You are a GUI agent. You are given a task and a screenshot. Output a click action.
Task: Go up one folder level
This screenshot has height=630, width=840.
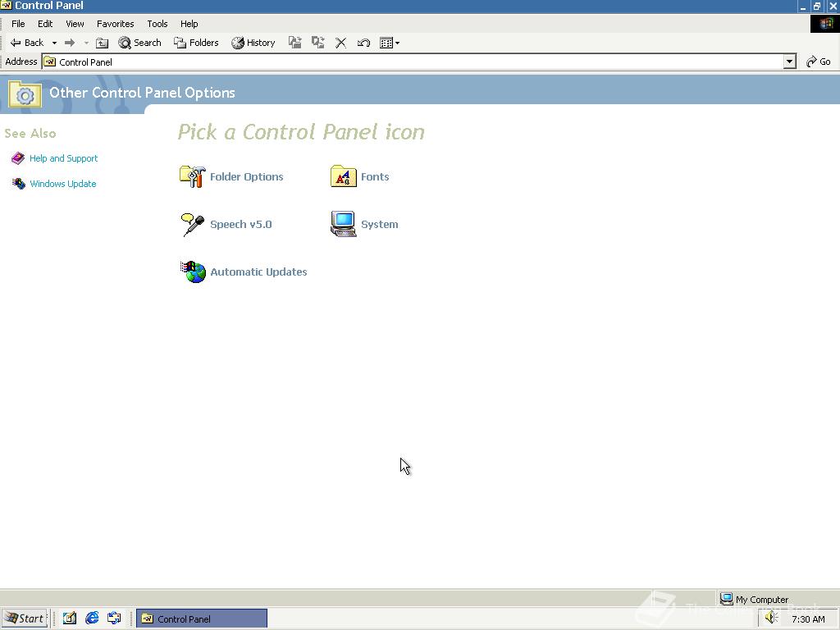click(x=102, y=43)
